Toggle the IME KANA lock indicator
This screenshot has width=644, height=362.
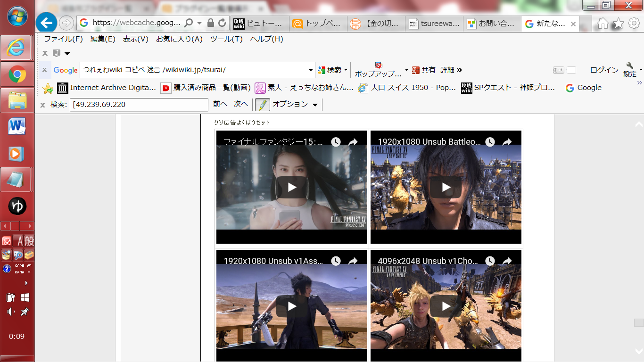20,272
